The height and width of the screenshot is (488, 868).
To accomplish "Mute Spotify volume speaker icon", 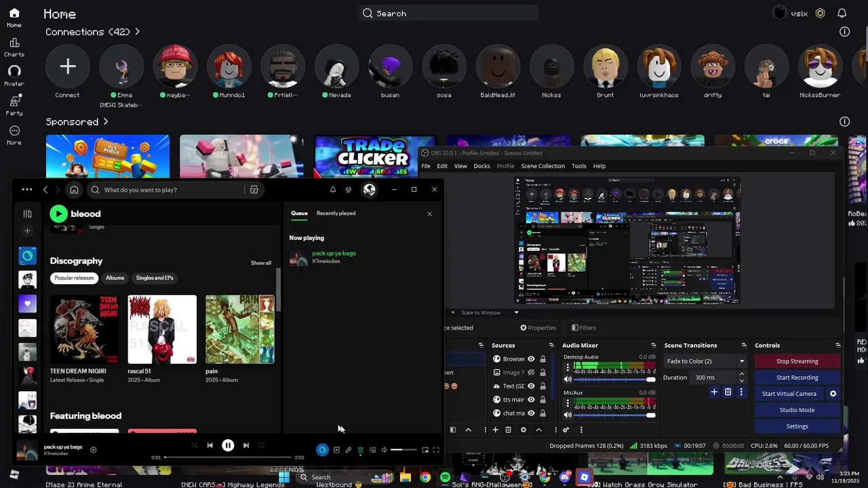I will (384, 450).
